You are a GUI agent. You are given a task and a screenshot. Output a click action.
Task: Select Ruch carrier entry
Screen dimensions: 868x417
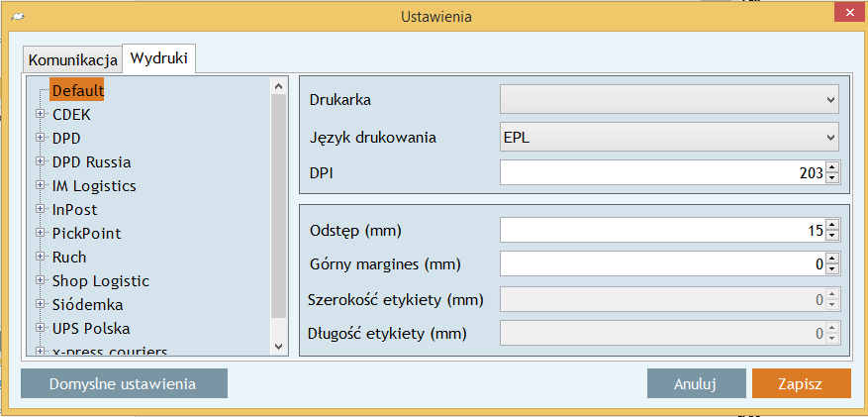[x=69, y=257]
